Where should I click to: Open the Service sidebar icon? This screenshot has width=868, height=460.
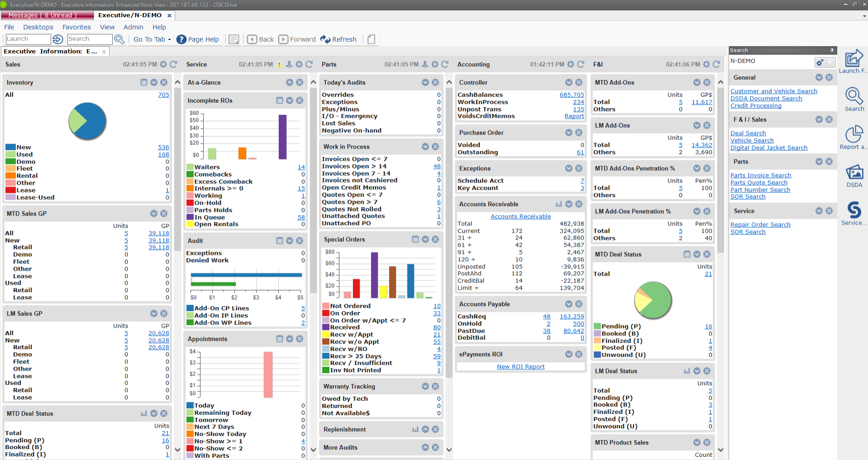[x=854, y=214]
